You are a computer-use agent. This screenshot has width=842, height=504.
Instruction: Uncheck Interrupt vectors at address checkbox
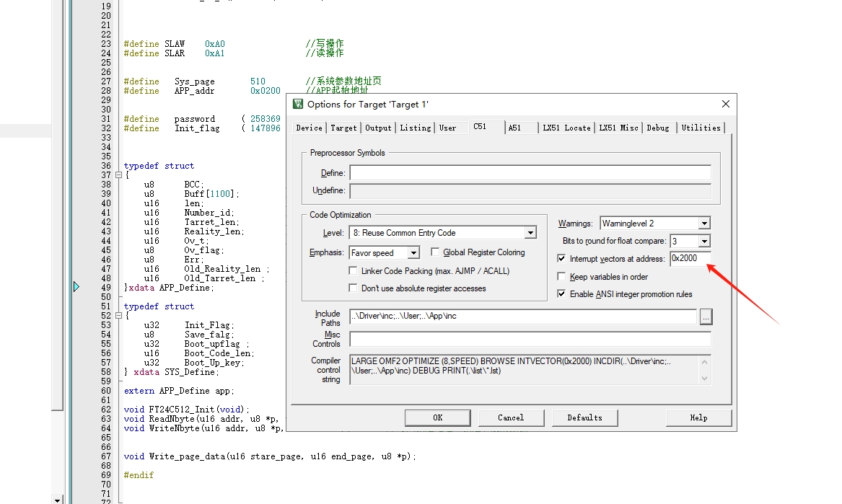click(x=561, y=259)
